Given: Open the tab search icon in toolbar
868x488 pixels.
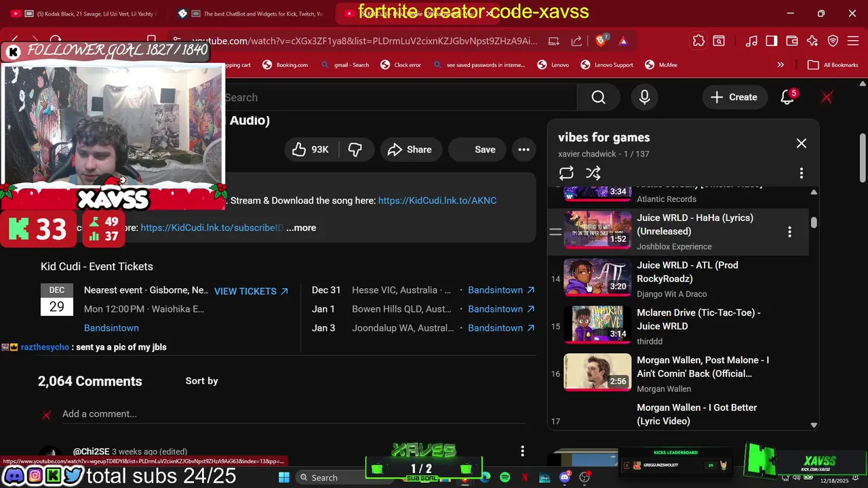Looking at the screenshot, I should 719,41.
